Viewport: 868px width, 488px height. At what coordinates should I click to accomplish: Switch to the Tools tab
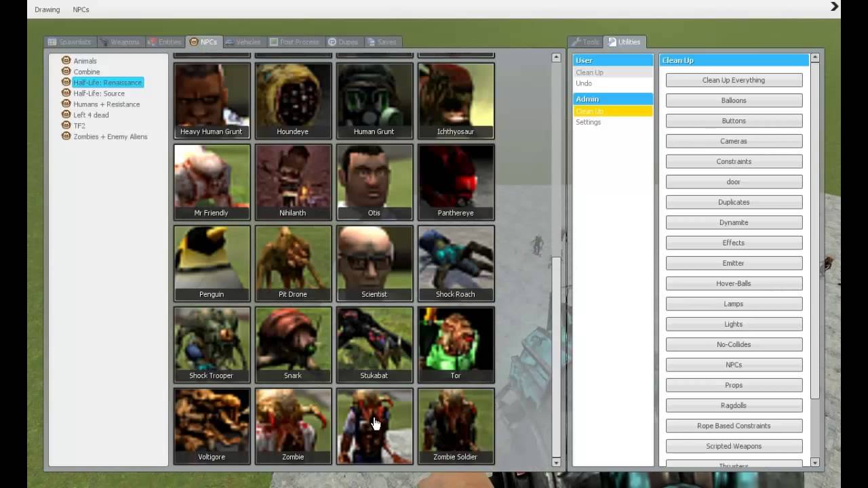tap(585, 42)
